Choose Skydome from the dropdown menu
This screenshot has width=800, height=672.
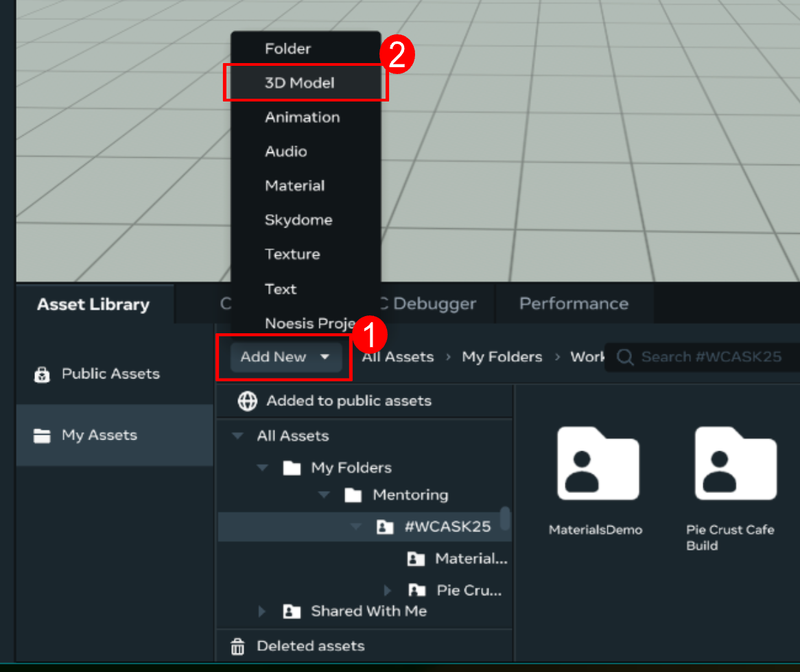click(x=298, y=220)
